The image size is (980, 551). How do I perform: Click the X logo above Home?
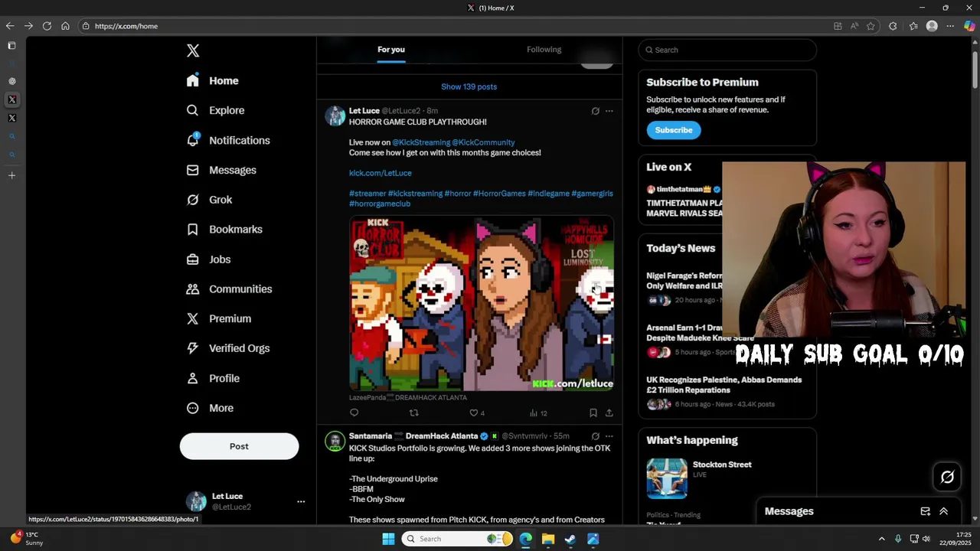click(193, 51)
